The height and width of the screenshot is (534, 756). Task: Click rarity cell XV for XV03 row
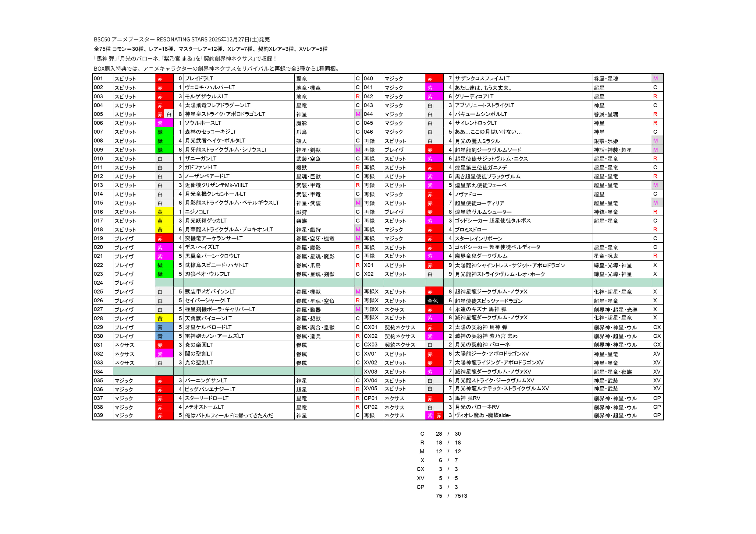[x=657, y=372]
